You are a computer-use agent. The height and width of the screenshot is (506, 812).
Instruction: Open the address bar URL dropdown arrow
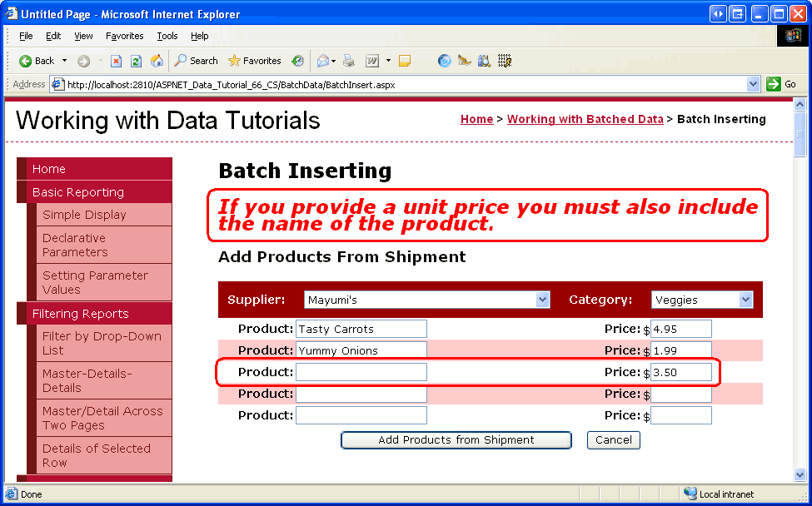[753, 84]
